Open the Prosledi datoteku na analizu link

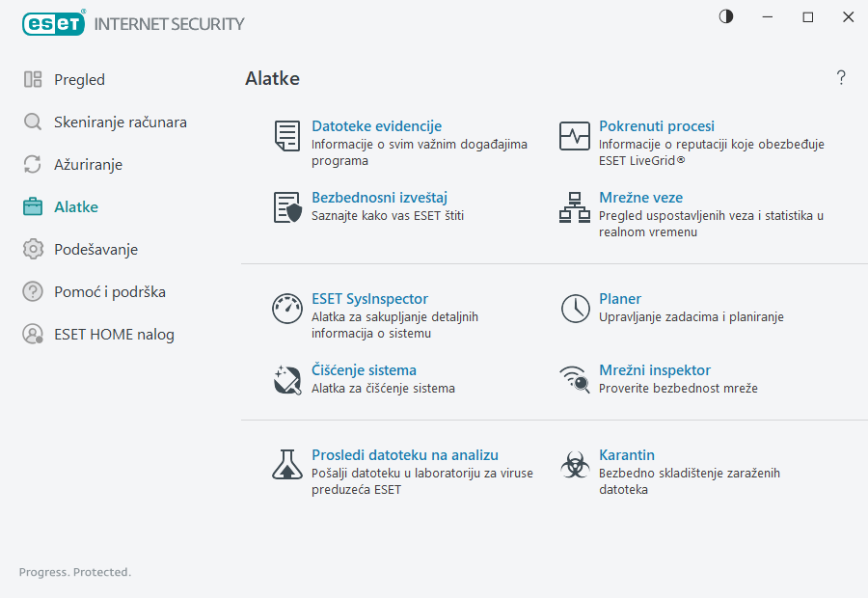coord(405,455)
